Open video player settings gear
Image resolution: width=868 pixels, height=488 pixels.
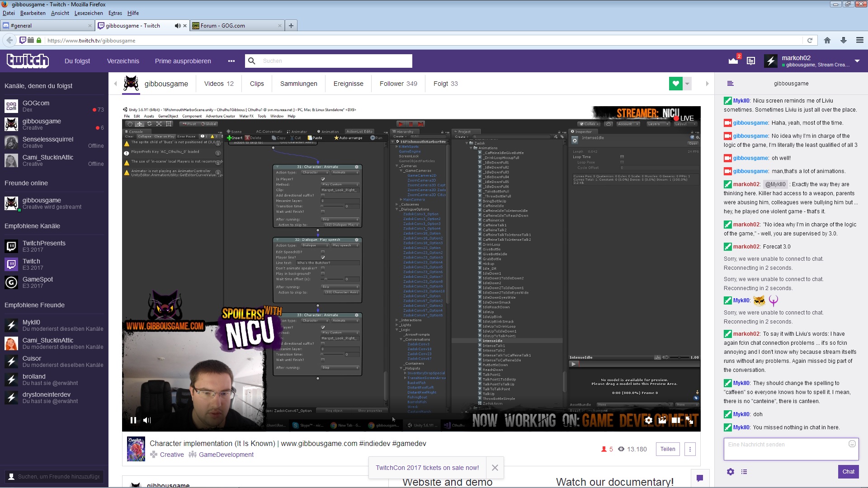649,420
